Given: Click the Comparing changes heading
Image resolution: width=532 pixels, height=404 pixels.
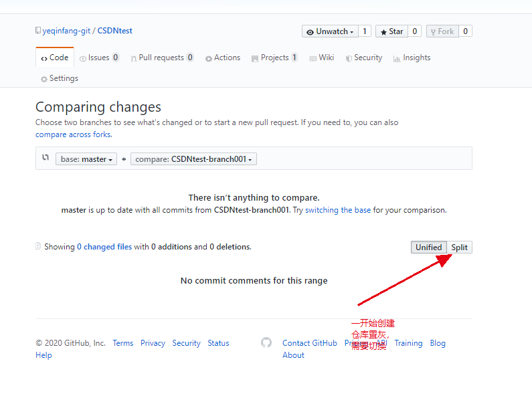Looking at the screenshot, I should pos(98,107).
